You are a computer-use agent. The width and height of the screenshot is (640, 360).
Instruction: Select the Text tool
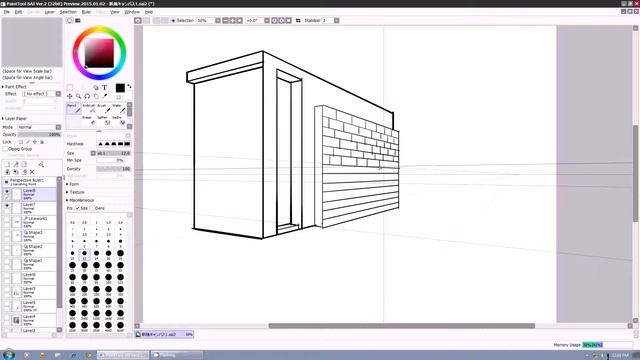[104, 87]
